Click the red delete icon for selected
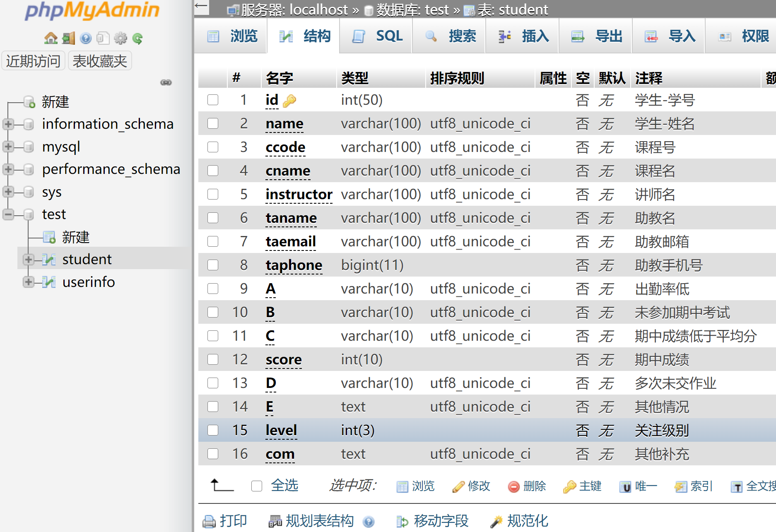This screenshot has width=776, height=532. click(514, 486)
